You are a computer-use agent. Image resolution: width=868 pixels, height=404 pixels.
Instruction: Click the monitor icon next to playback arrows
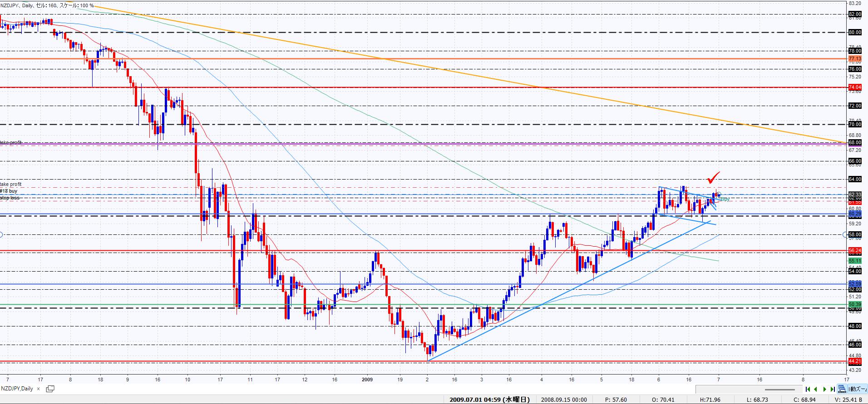tap(842, 389)
